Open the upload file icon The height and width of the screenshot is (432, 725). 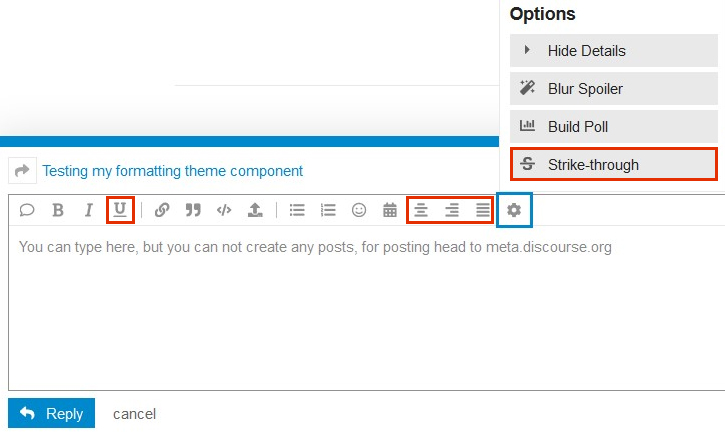click(255, 210)
